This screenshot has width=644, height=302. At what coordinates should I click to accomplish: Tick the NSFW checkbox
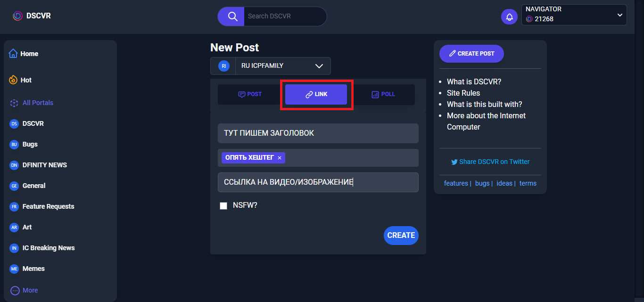[223, 206]
